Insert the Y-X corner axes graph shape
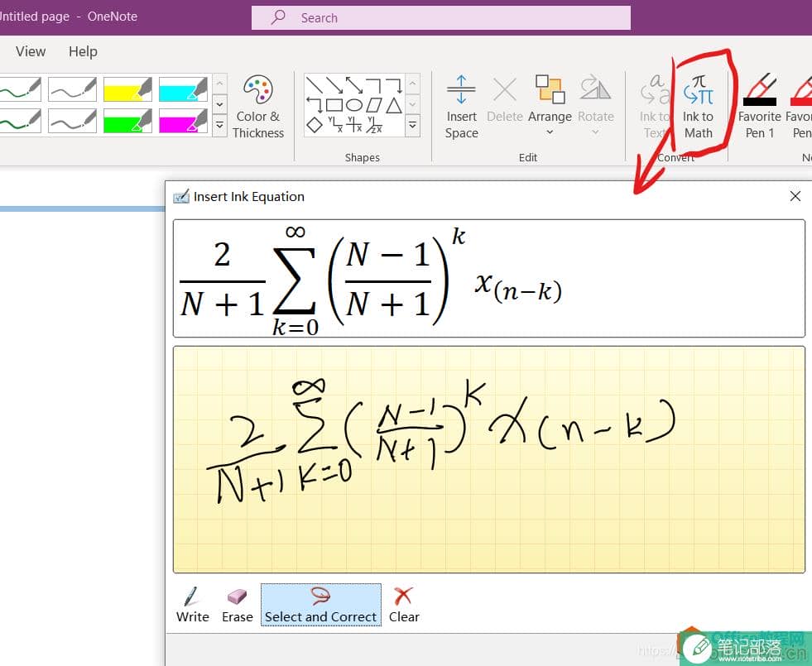 (334, 125)
